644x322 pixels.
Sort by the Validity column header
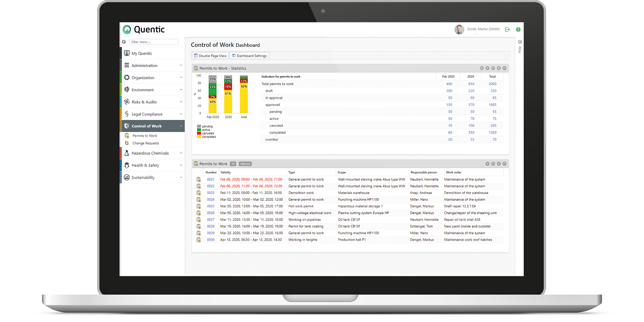226,172
